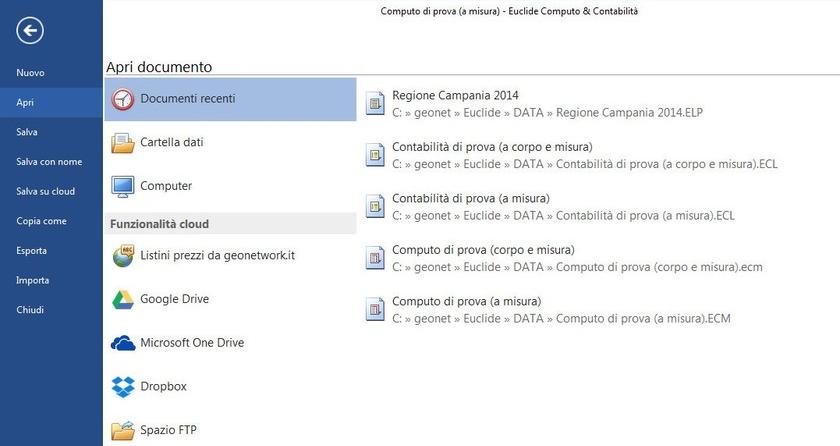Screen dimensions: 840x446
Task: Click the Computer monitor icon
Action: point(123,186)
